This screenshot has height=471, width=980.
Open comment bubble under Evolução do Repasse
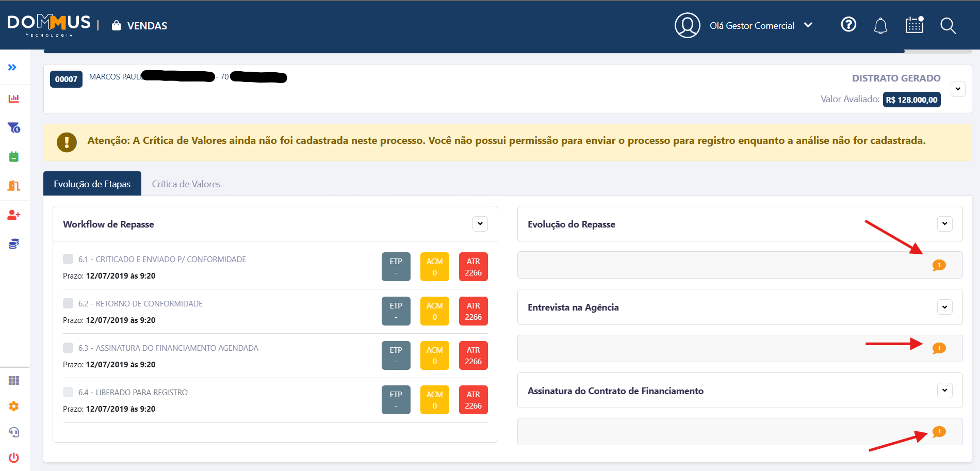[x=939, y=265]
